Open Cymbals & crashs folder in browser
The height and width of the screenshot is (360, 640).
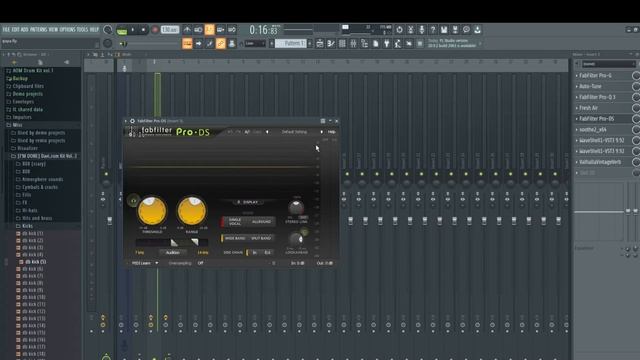(x=40, y=187)
